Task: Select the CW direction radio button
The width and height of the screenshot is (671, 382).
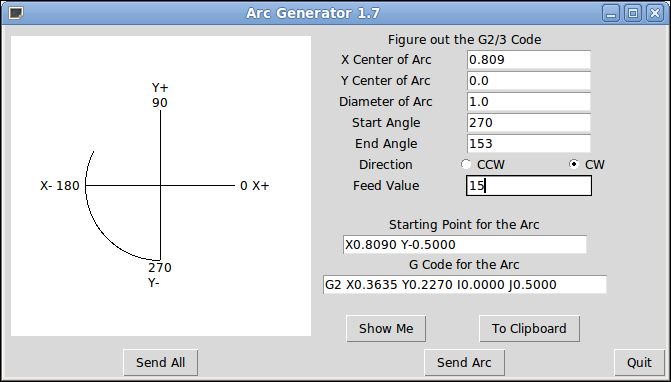Action: click(574, 164)
